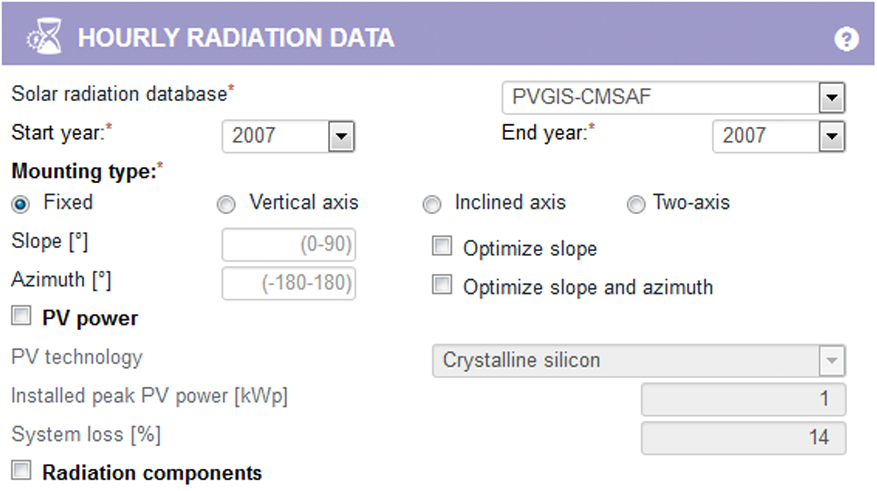Viewport: 877px width, 491px height.
Task: Click the Slope input field
Action: click(x=289, y=246)
